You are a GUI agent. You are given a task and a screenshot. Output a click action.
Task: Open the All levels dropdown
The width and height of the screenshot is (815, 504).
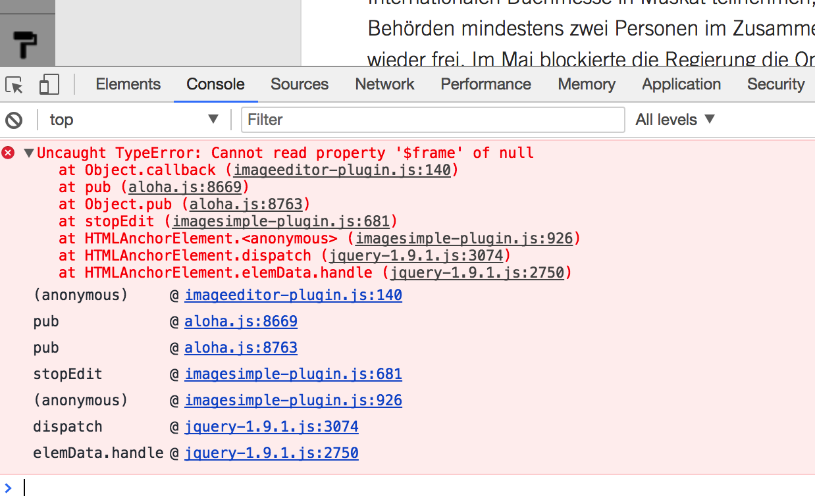(675, 120)
